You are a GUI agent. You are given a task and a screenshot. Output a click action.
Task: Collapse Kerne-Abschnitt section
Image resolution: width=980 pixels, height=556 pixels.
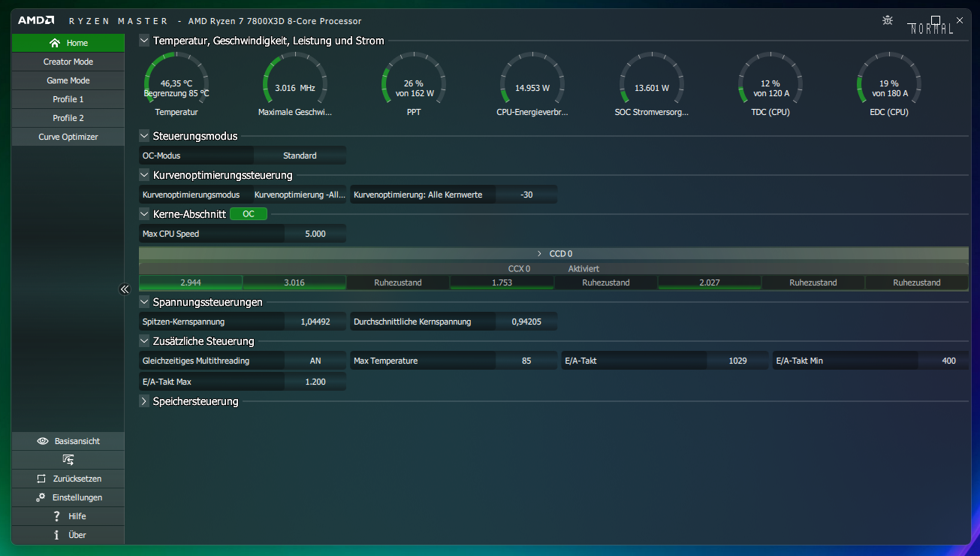[x=144, y=214]
